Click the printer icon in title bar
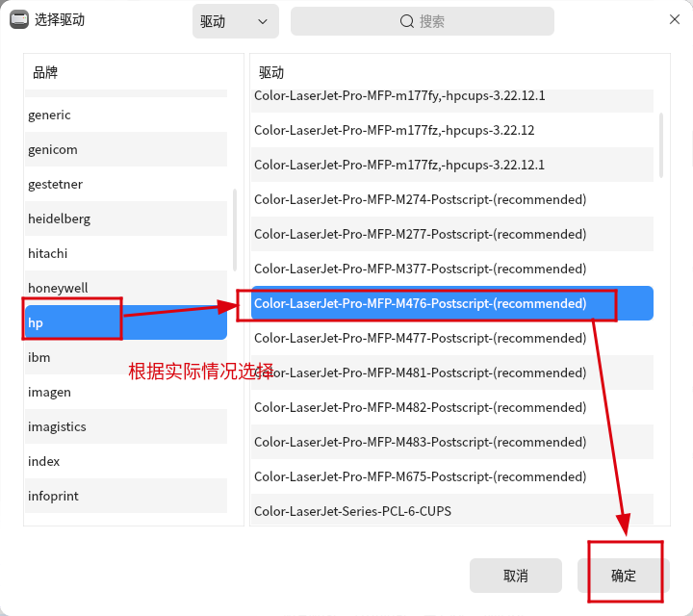The height and width of the screenshot is (616, 693). click(x=18, y=19)
